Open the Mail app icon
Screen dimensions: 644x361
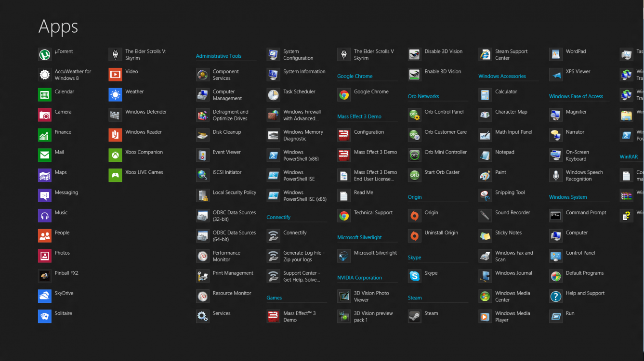pos(45,155)
